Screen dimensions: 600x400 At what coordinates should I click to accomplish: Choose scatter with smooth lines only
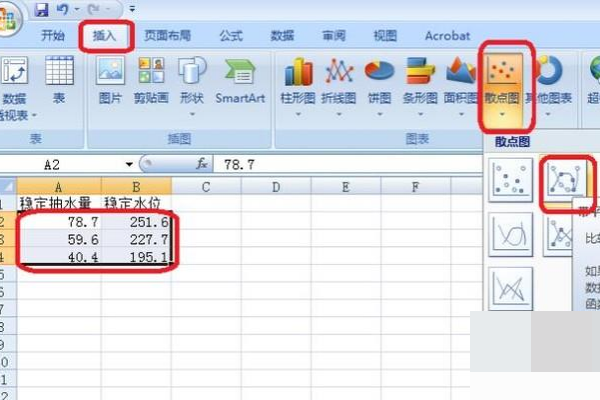point(511,234)
